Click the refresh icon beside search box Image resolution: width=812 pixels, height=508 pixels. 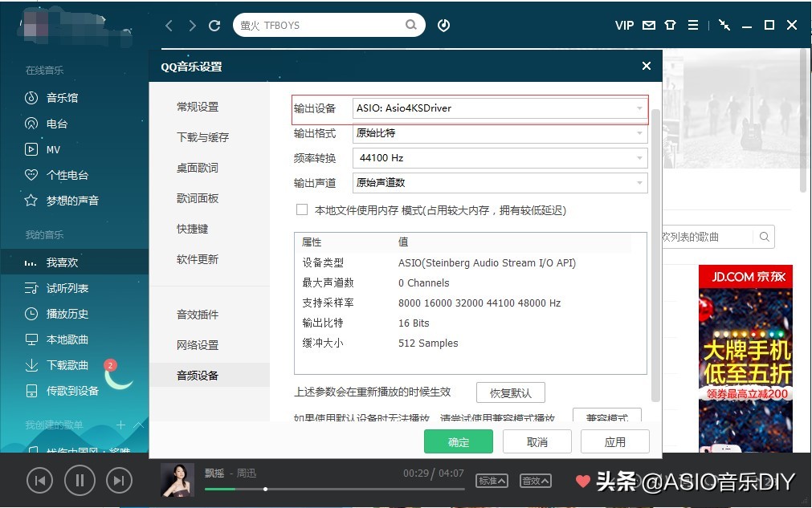click(x=214, y=25)
